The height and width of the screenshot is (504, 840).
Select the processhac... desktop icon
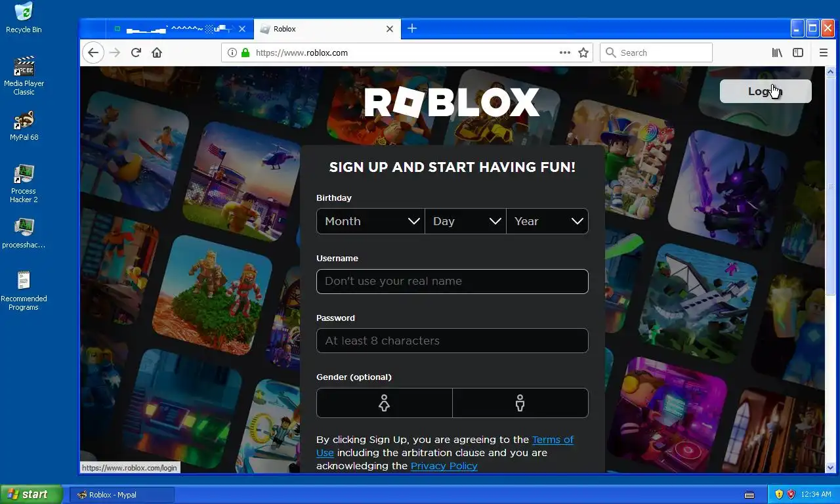coord(24,234)
